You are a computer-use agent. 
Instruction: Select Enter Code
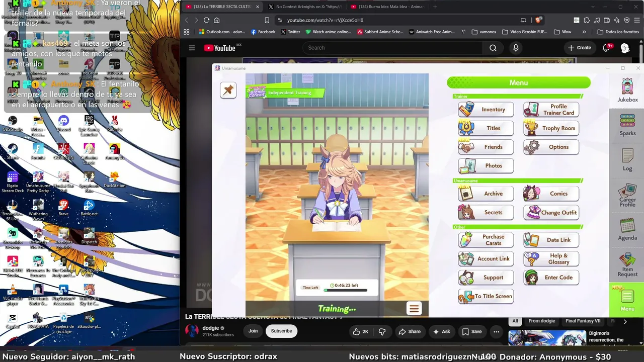click(x=551, y=278)
